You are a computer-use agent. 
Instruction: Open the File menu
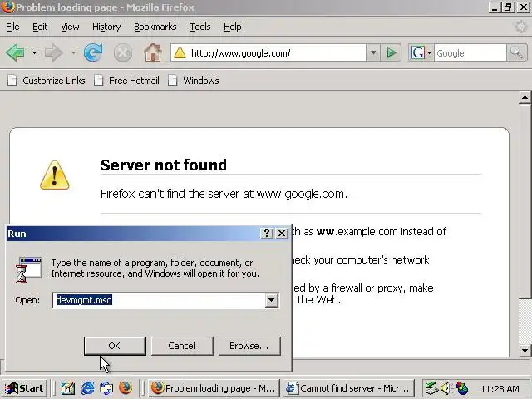click(x=12, y=27)
